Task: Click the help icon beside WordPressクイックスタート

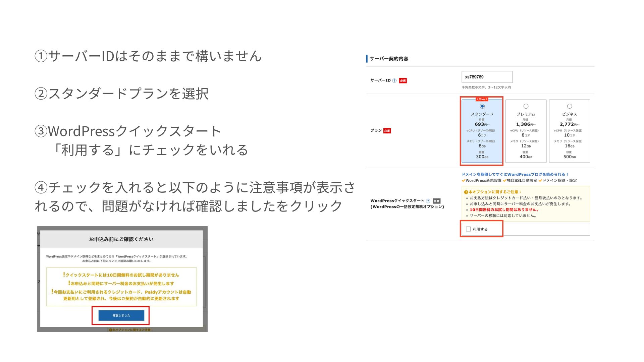Action: (428, 201)
